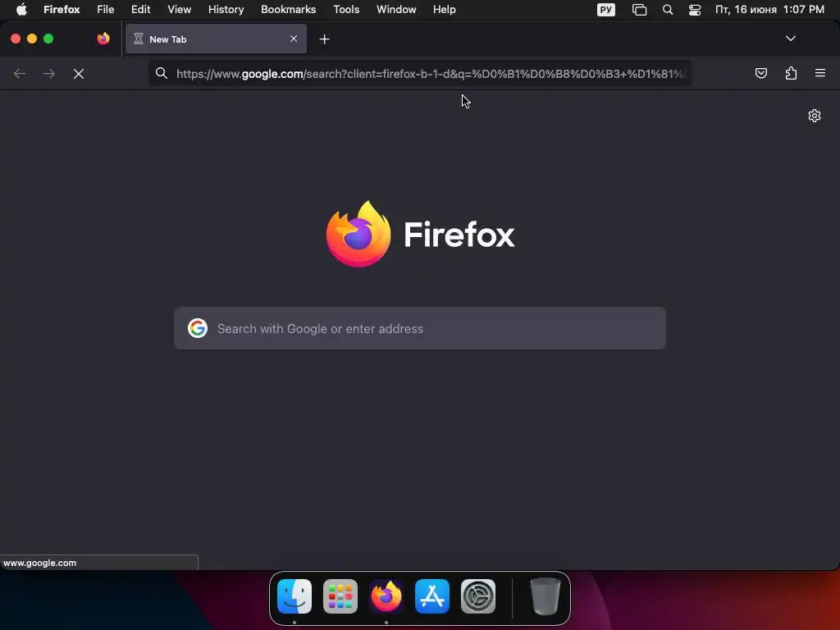This screenshot has height=630, width=840.
Task: Open a new tab with plus button
Action: pyautogui.click(x=324, y=39)
